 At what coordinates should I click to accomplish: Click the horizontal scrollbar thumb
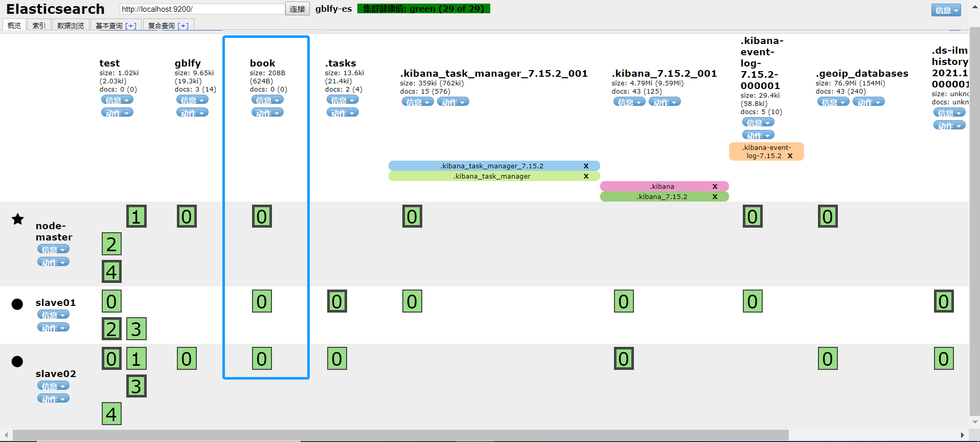pyautogui.click(x=400, y=435)
